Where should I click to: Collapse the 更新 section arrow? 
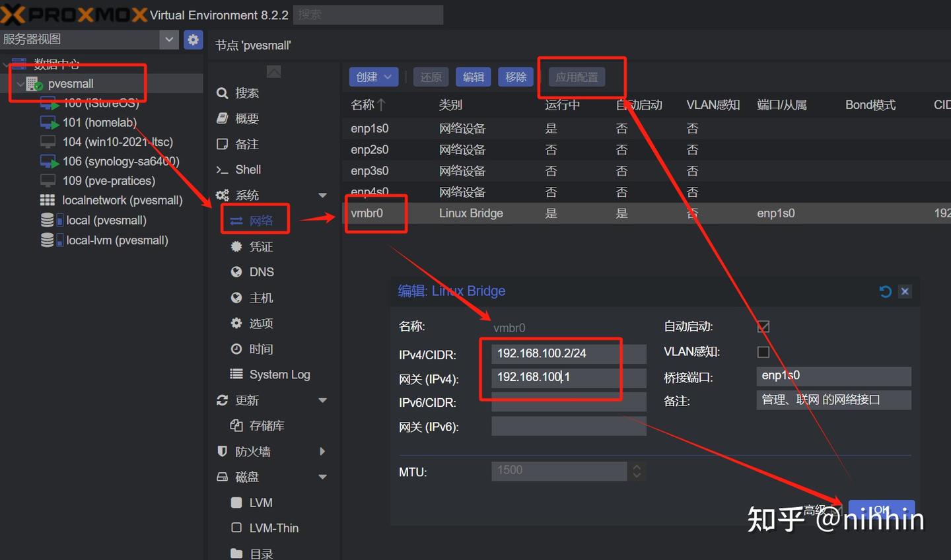[x=322, y=401]
